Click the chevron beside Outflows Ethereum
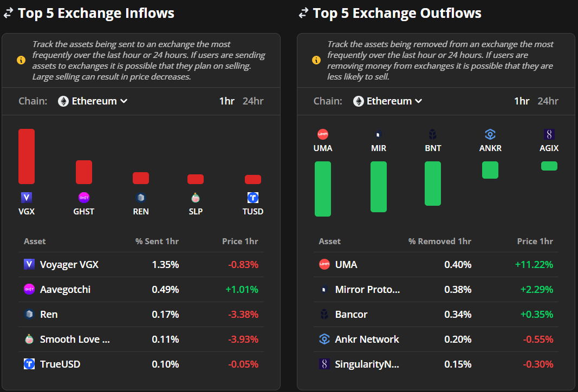The image size is (578, 392). click(x=418, y=101)
